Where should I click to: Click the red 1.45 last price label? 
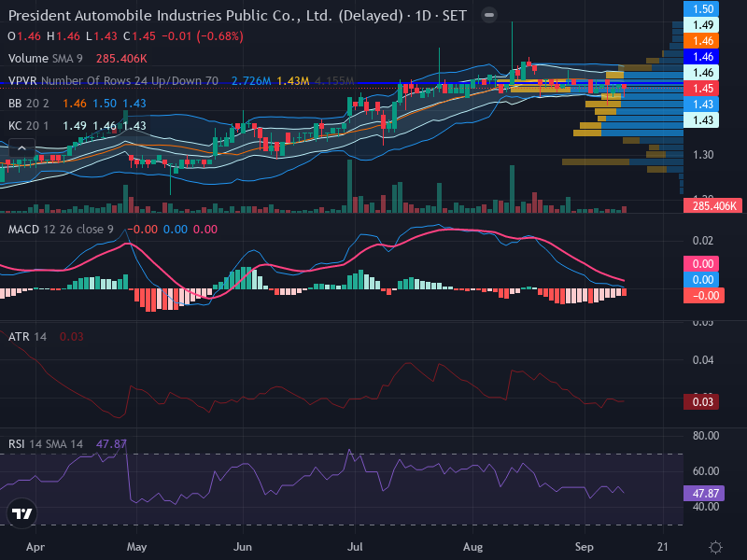[x=701, y=89]
